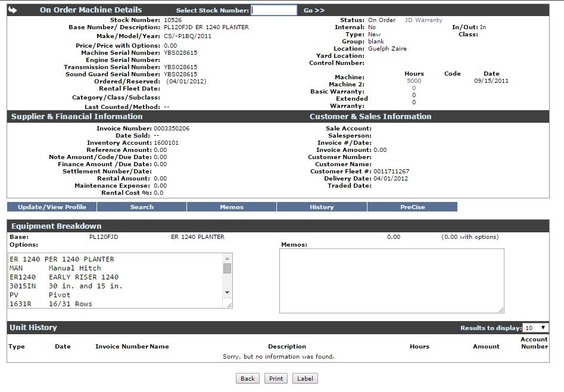Click the Options list scrollbar thumb
564x392 pixels.
pos(227,269)
